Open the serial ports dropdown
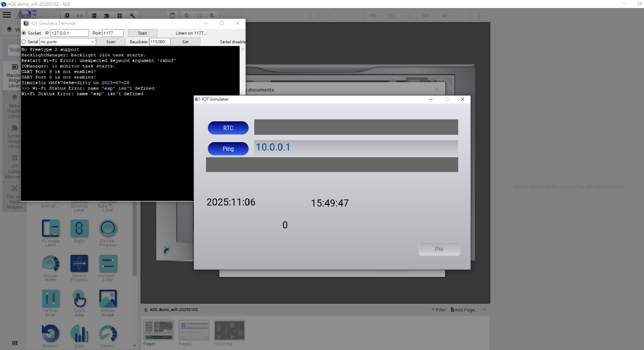 pyautogui.click(x=92, y=42)
